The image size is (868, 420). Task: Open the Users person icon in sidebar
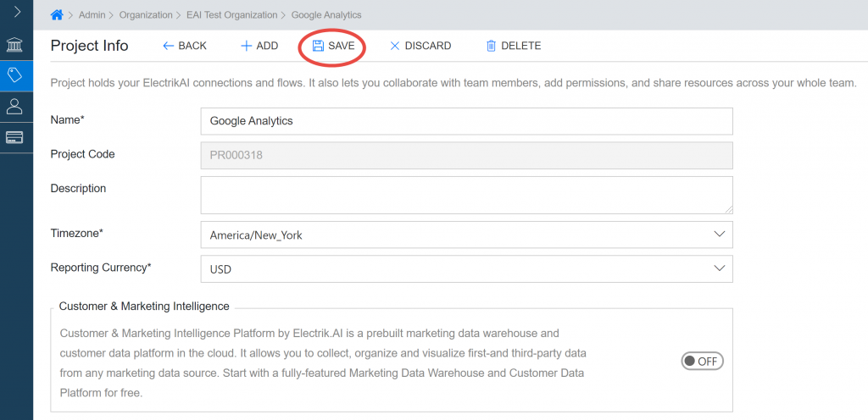15,106
